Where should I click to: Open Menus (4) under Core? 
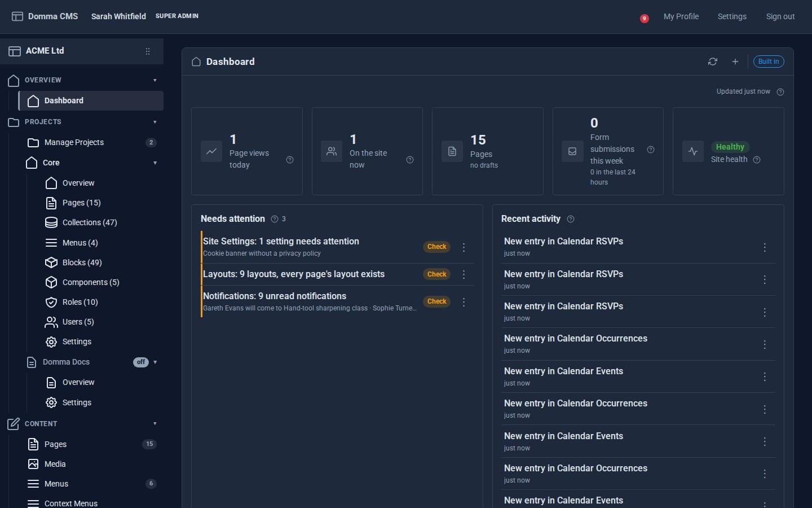80,243
